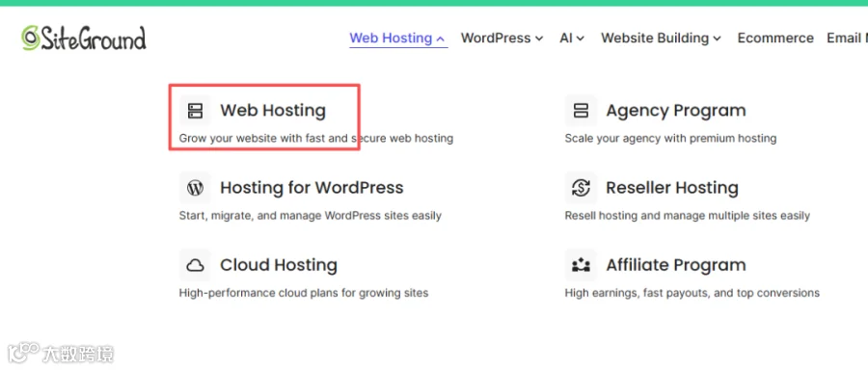Click 'Grow your website with fast and secure web hosting'

pyautogui.click(x=316, y=138)
